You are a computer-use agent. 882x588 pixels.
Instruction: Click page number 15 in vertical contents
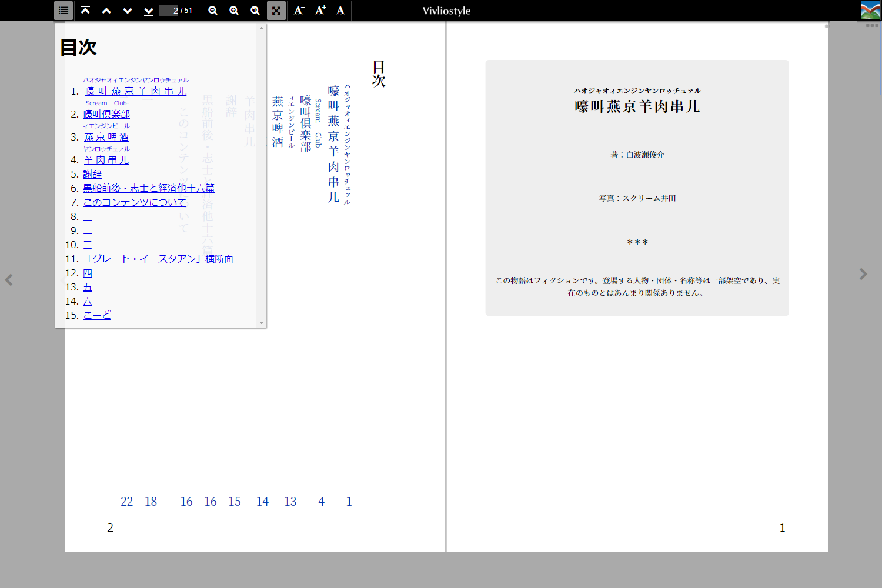click(235, 502)
